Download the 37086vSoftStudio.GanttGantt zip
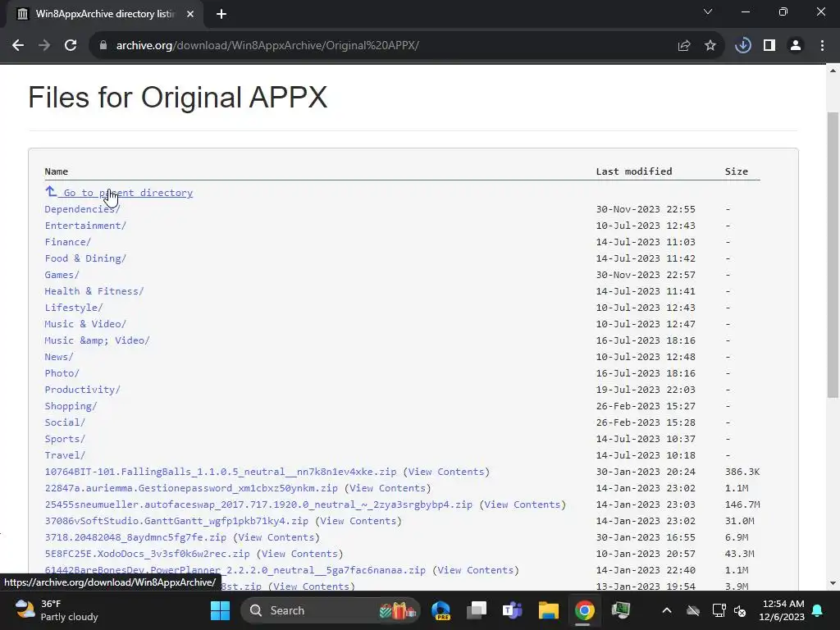Image resolution: width=840 pixels, height=630 pixels. click(x=177, y=521)
